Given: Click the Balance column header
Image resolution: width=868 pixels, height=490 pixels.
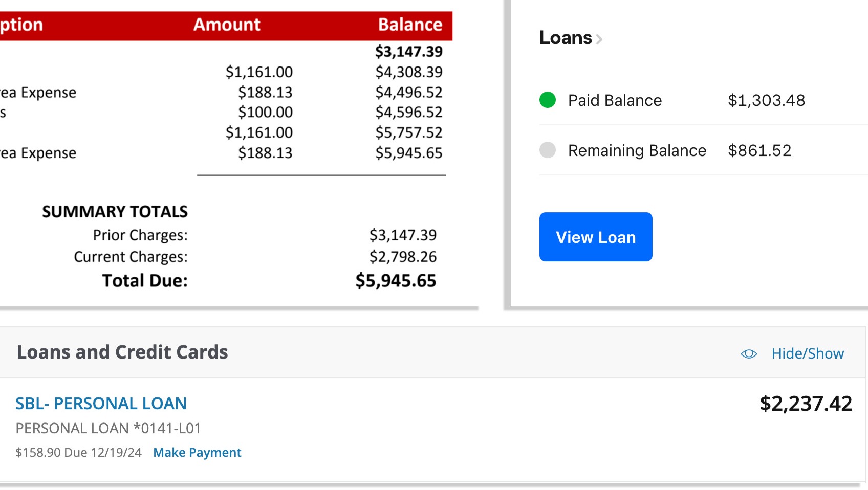Looking at the screenshot, I should tap(410, 25).
